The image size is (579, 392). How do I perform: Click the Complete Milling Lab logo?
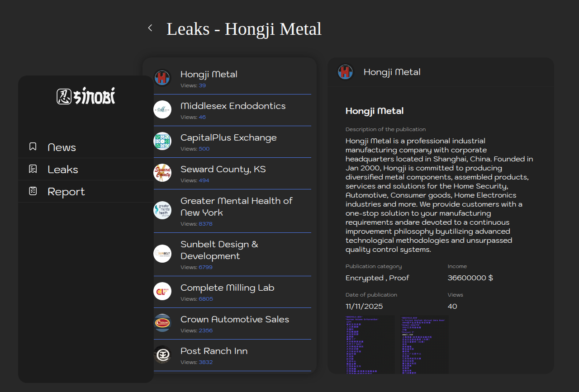pos(162,291)
